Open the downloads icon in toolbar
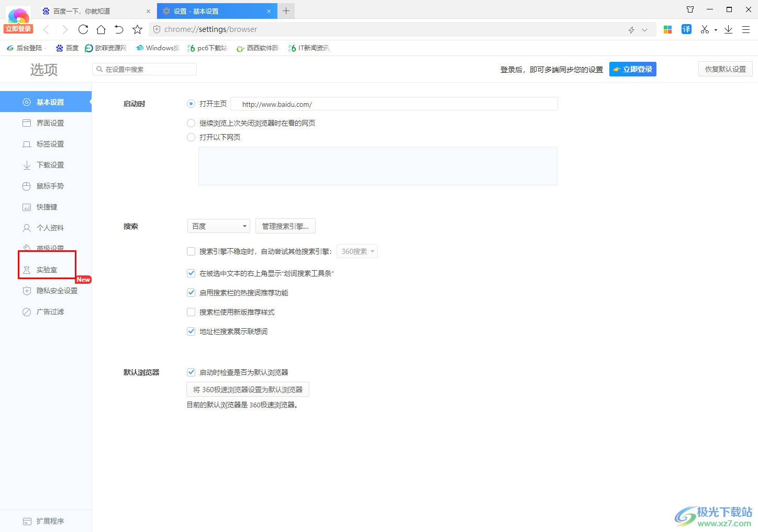758x532 pixels. [x=728, y=29]
